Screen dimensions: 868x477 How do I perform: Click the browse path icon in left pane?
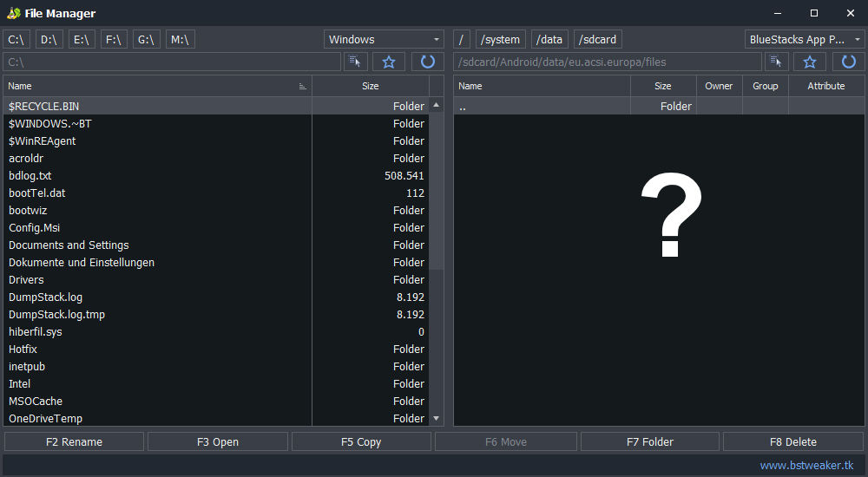click(355, 62)
